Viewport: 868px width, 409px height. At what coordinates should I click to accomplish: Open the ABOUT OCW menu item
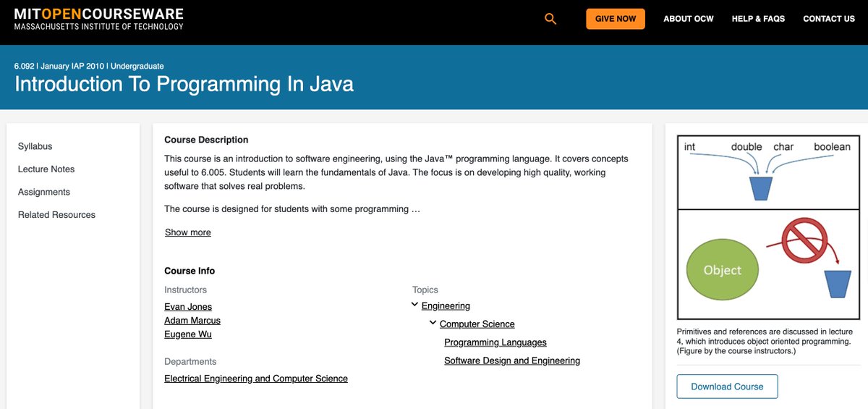[x=689, y=19]
